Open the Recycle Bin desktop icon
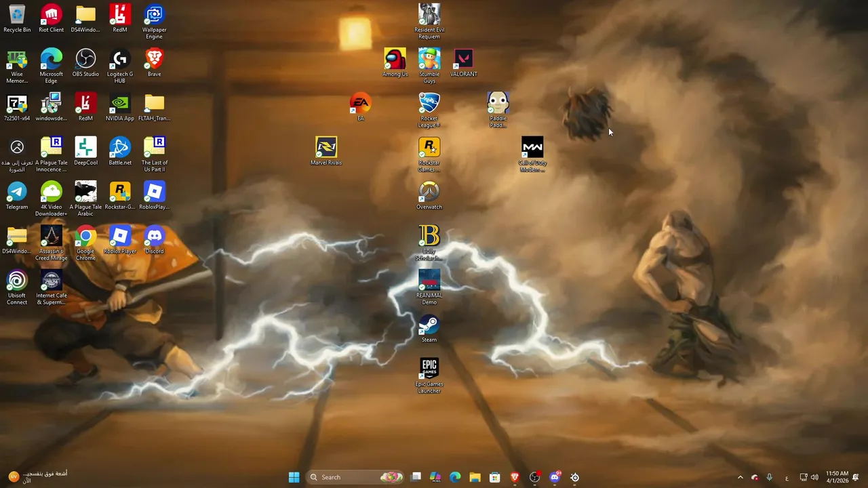 [x=17, y=19]
